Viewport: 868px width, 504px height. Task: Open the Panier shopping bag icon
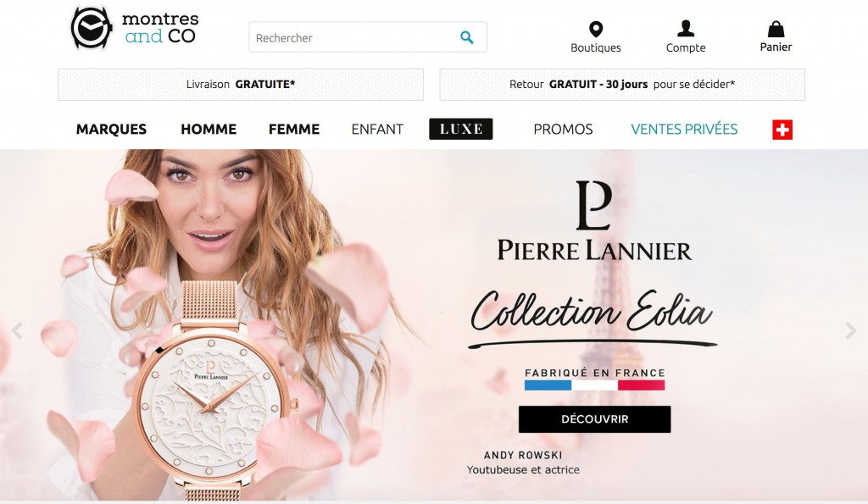pos(776,29)
